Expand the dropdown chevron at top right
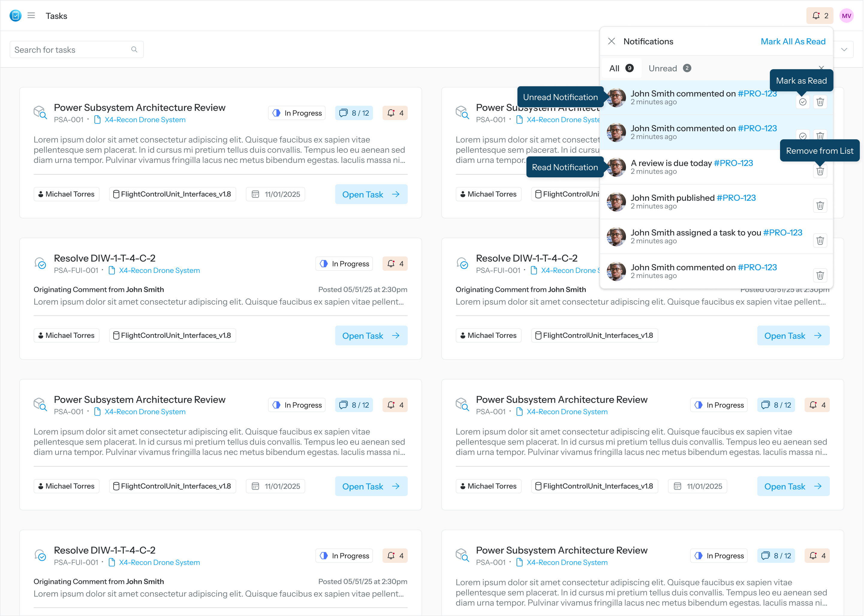Viewport: 864px width, 616px height. [x=844, y=49]
